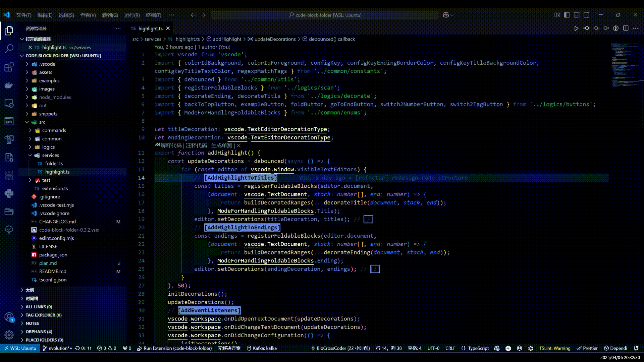
Task: Expand the commands folder in explorer
Action: point(54,130)
